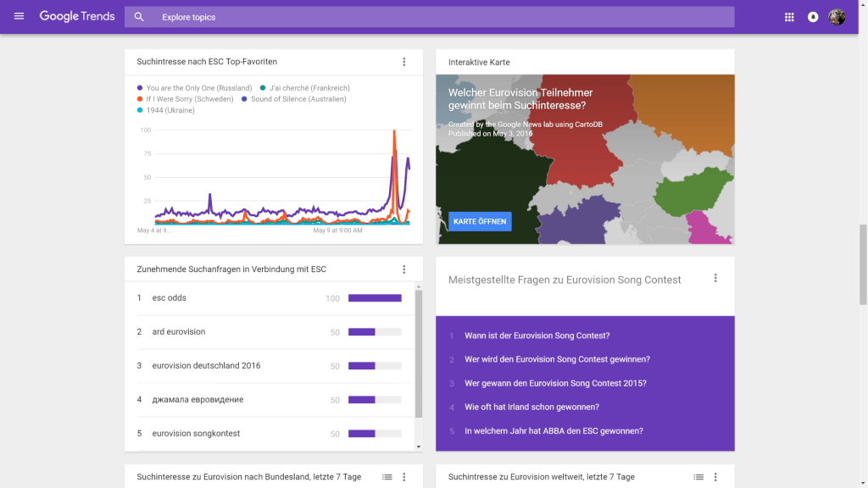Screen dimensions: 868x488
Task: Switch weltweit card to list view
Action: (698, 477)
